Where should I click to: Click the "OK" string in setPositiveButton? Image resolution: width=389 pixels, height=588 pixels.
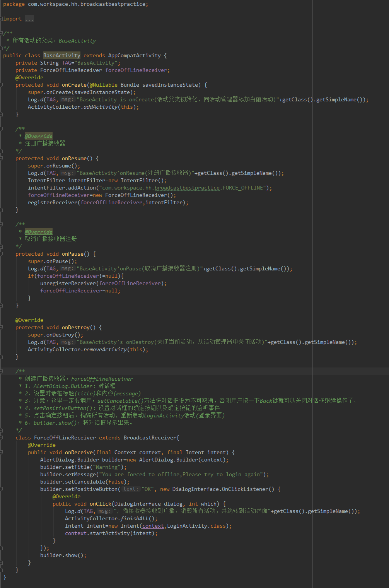148,489
